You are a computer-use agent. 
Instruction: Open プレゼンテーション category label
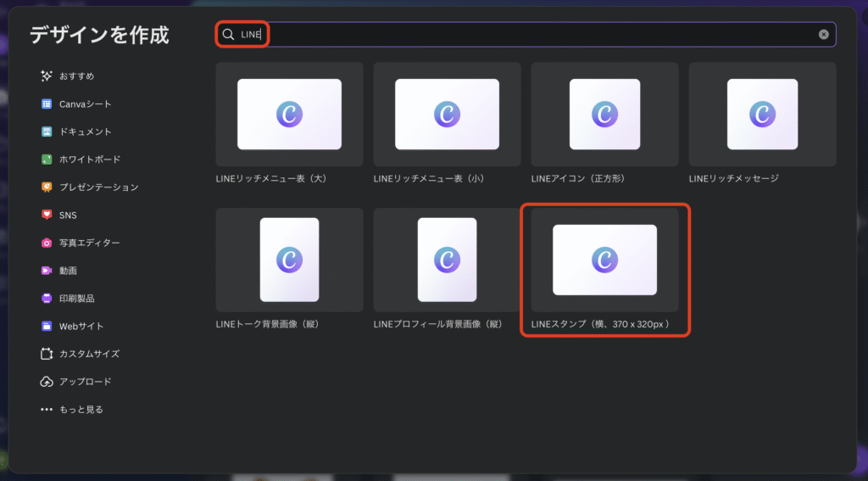point(98,187)
